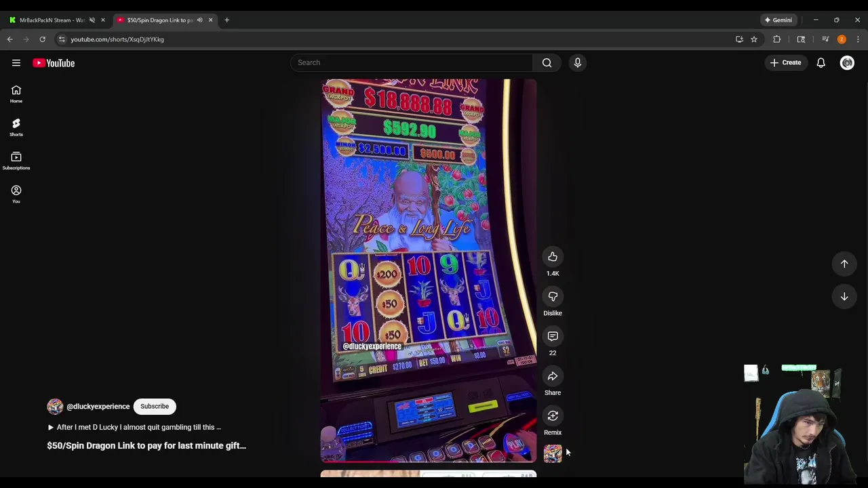Screen dimensions: 868x488
Task: Open YouTube notifications bell
Action: click(821, 63)
